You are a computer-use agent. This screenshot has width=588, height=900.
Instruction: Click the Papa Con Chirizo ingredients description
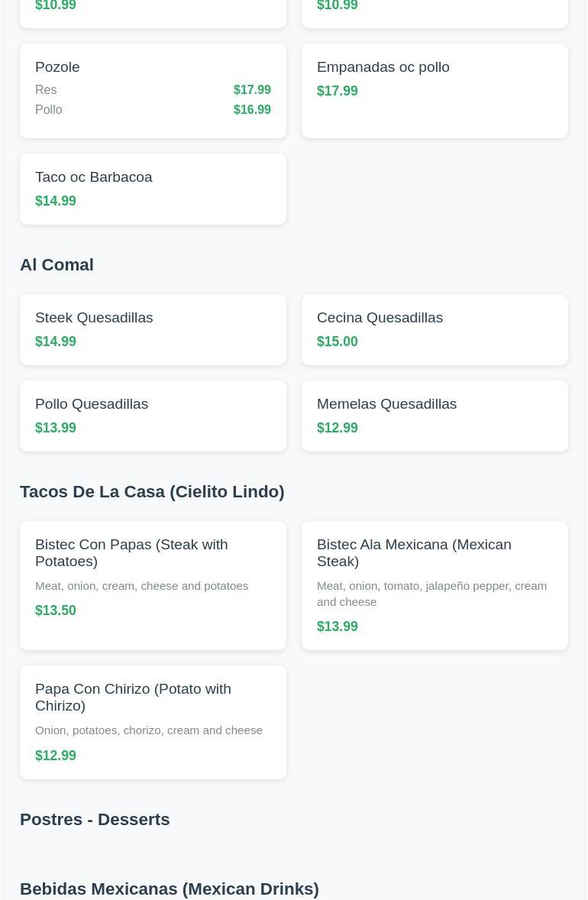(149, 730)
